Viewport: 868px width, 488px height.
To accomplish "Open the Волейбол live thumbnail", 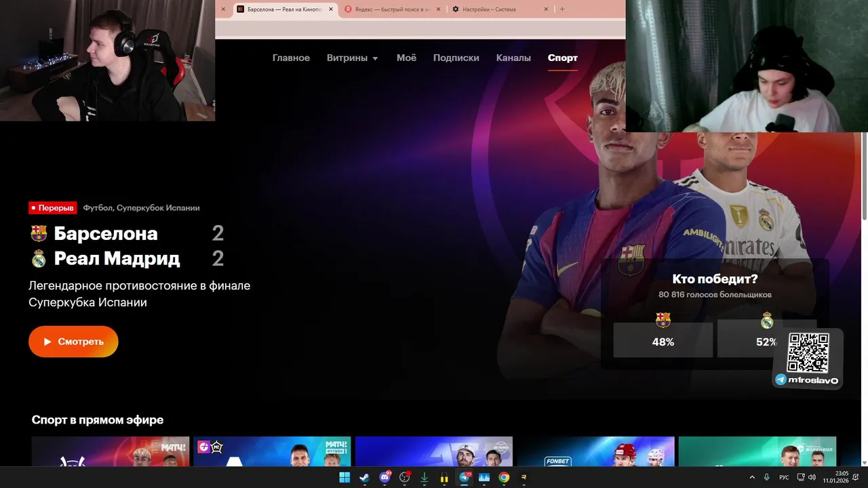I will point(757,451).
